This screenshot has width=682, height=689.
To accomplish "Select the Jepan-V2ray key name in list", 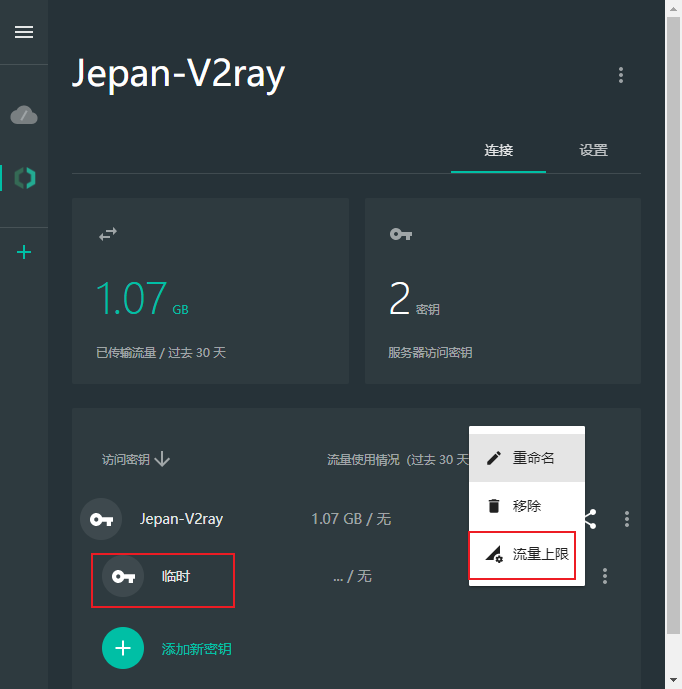I will coord(181,519).
